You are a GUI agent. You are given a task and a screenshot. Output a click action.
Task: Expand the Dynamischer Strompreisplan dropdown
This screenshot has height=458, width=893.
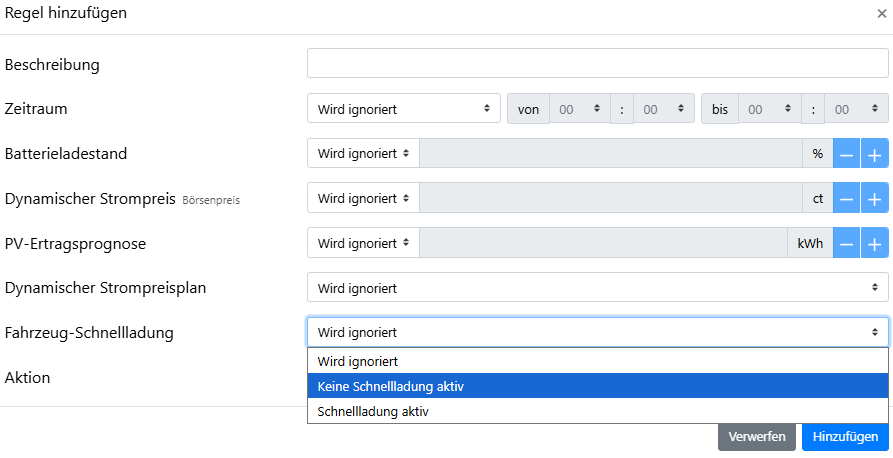tap(597, 288)
